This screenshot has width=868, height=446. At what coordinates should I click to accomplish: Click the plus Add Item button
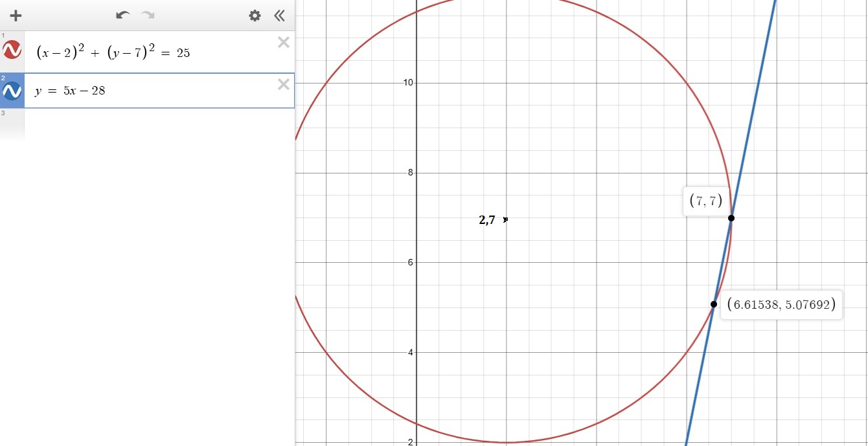pos(16,16)
